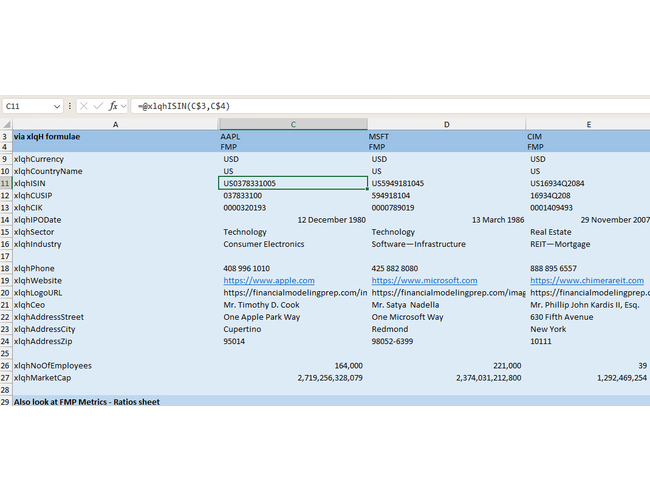The height and width of the screenshot is (500, 650).
Task: Click 'Also look at FMP Metrics - Ratios sheet'
Action: (87, 402)
